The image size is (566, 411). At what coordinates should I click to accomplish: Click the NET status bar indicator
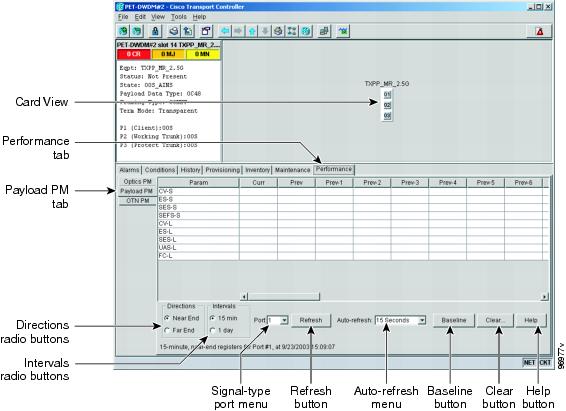pyautogui.click(x=529, y=362)
